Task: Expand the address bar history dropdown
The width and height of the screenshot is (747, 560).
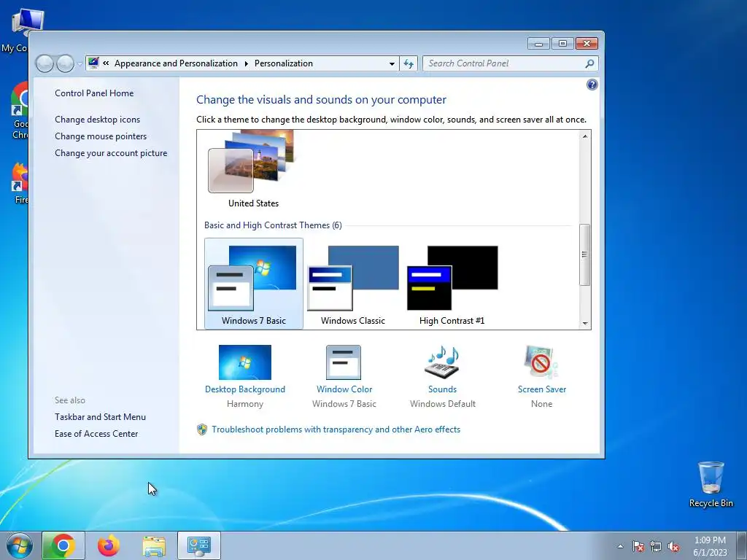Action: [x=392, y=64]
